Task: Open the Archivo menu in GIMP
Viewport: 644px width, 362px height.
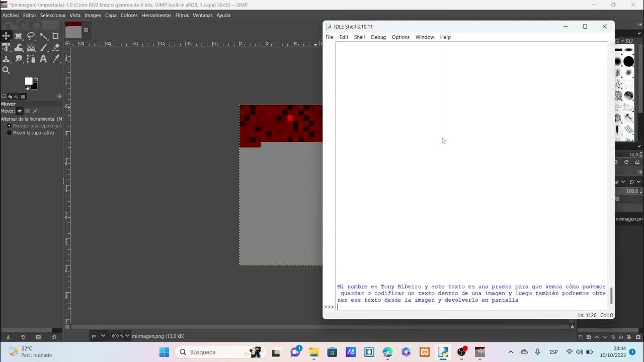Action: click(x=11, y=15)
